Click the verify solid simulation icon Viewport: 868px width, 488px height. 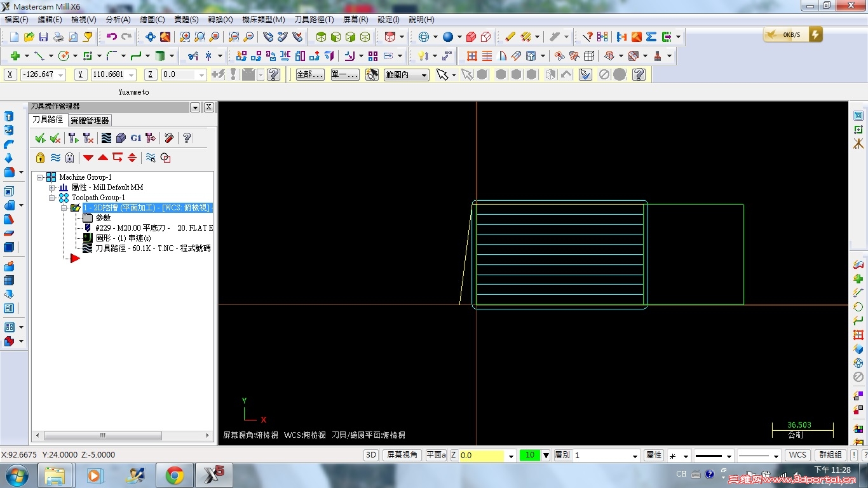click(x=121, y=138)
